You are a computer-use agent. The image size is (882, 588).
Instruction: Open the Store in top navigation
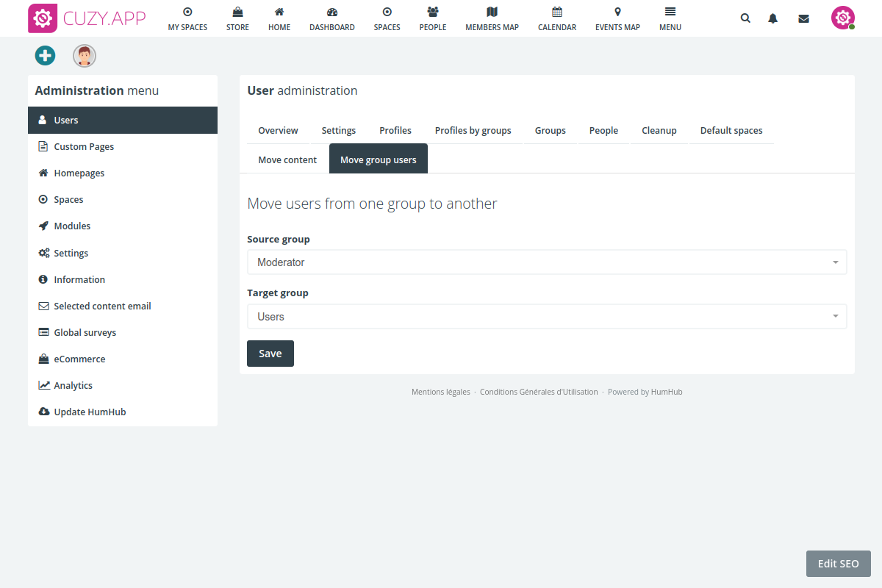coord(237,19)
